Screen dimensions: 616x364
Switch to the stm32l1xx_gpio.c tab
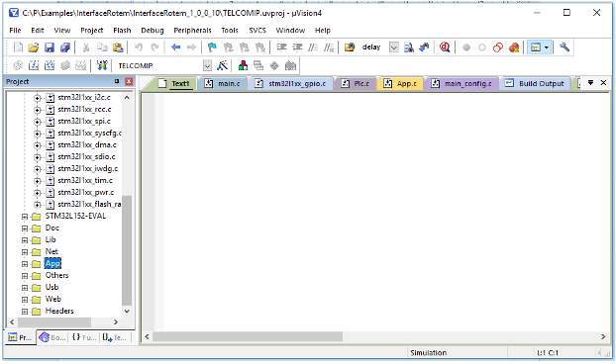click(291, 83)
